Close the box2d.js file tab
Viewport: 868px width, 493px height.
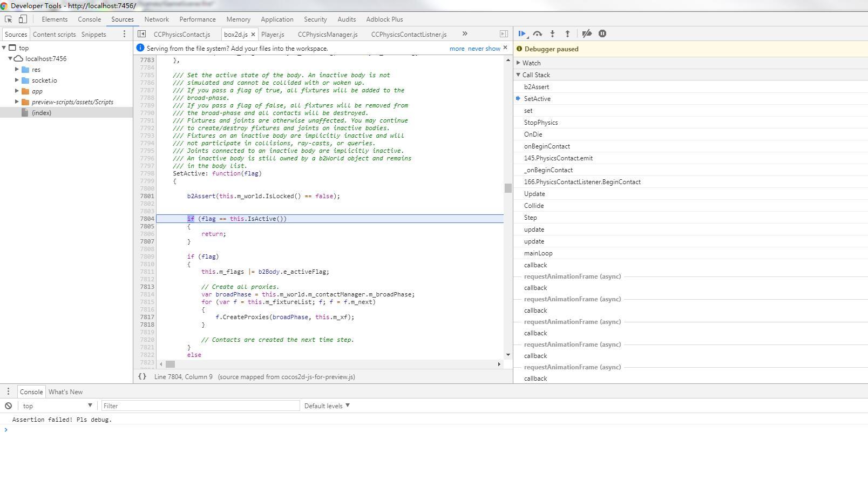[253, 35]
